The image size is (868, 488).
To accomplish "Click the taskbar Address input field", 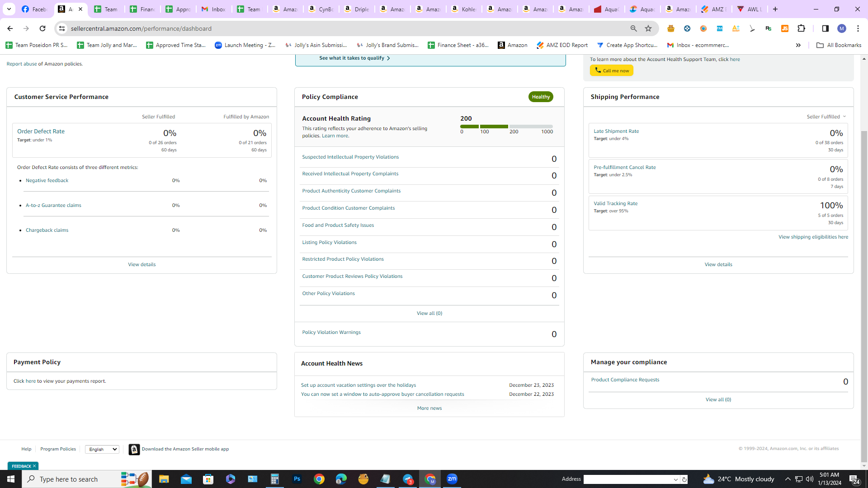I will coord(627,479).
